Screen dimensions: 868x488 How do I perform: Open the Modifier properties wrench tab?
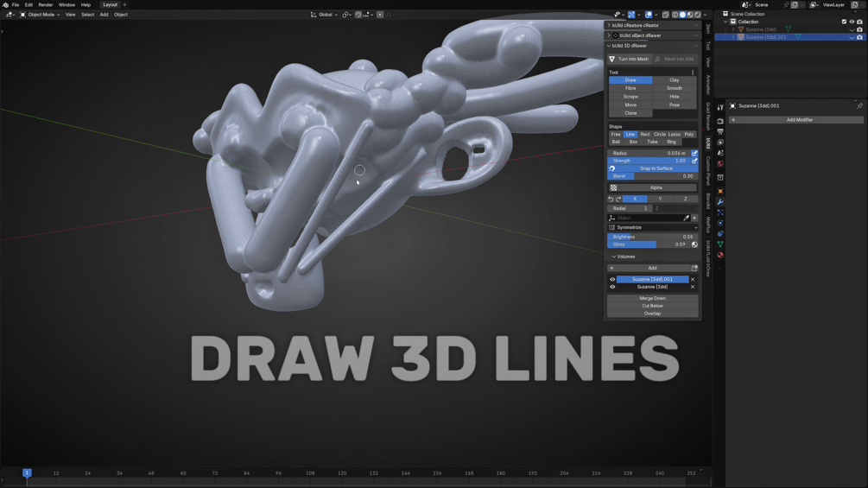pyautogui.click(x=720, y=202)
